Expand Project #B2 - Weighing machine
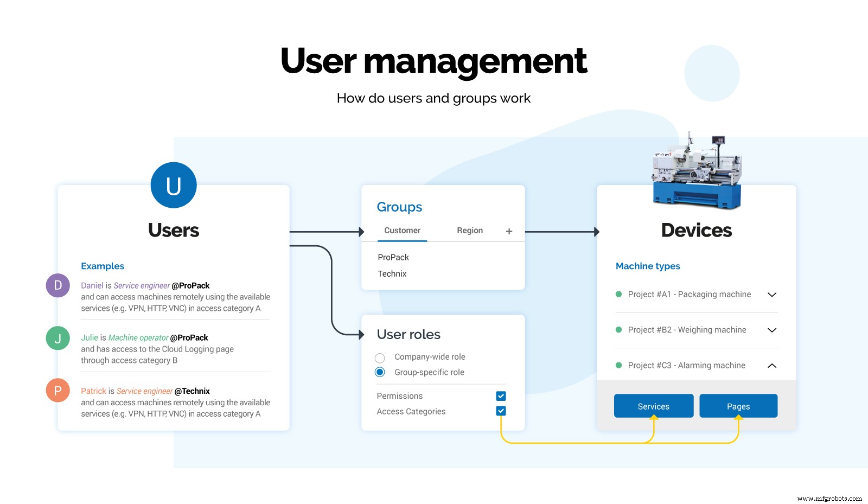 coord(773,330)
